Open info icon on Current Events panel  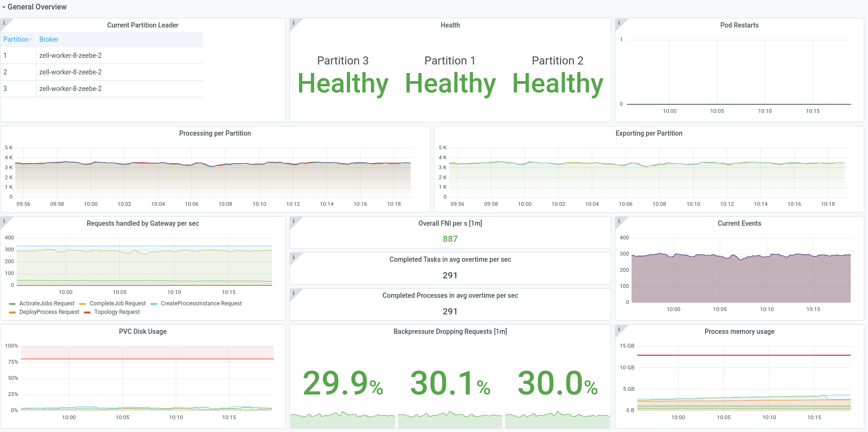pyautogui.click(x=619, y=221)
